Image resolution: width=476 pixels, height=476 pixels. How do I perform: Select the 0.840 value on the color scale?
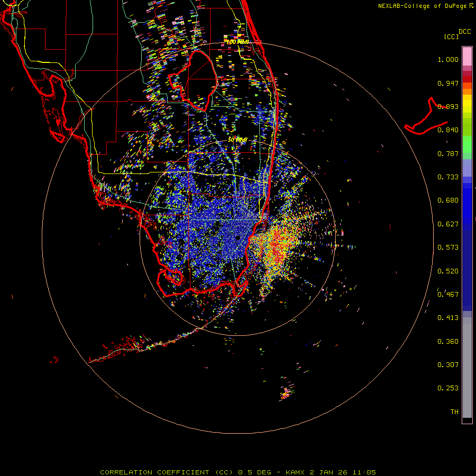click(x=448, y=130)
